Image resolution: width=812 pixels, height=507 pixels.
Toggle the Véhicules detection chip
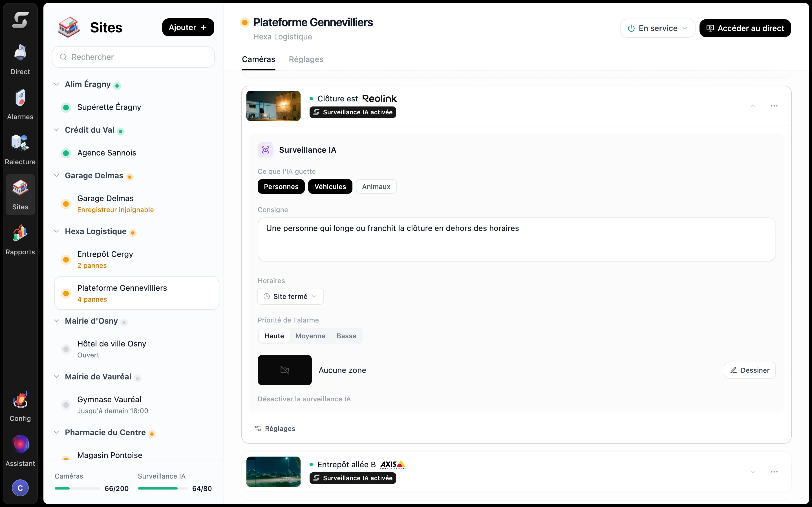coord(330,186)
